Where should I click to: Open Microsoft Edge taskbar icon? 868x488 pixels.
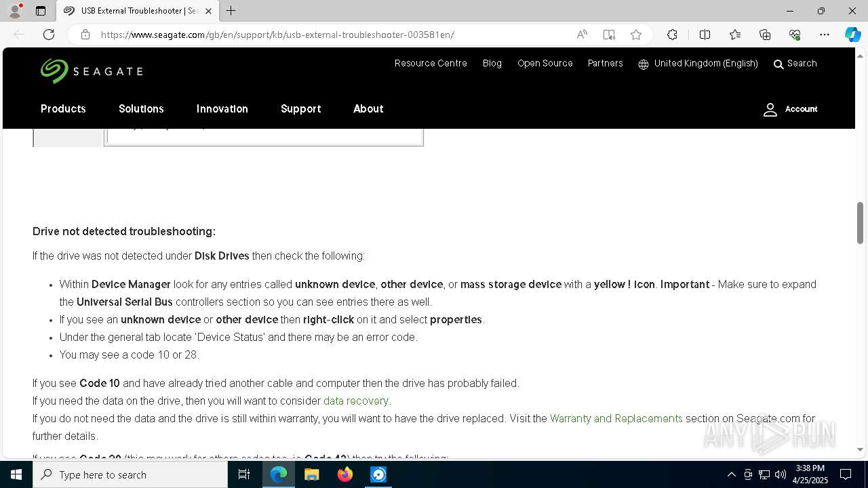[x=279, y=474]
